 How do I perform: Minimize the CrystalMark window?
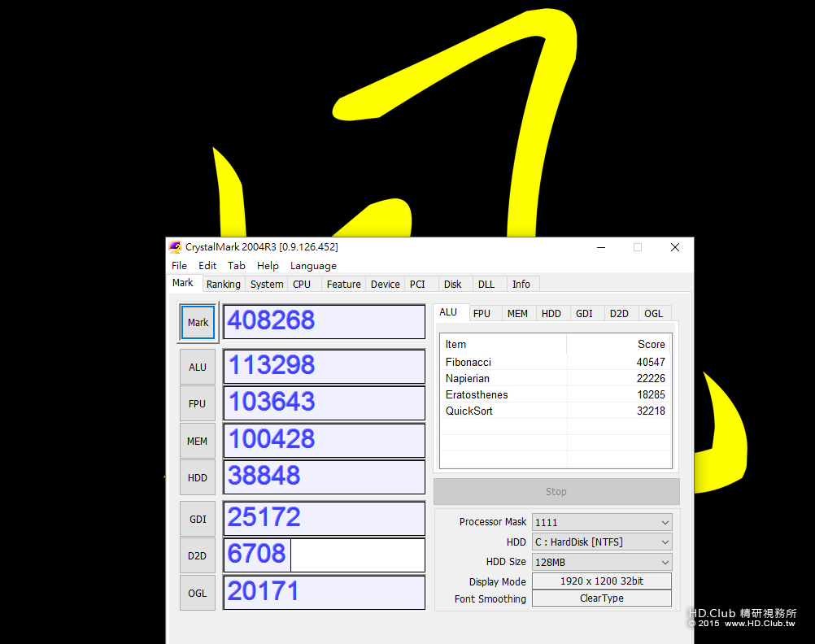[601, 247]
